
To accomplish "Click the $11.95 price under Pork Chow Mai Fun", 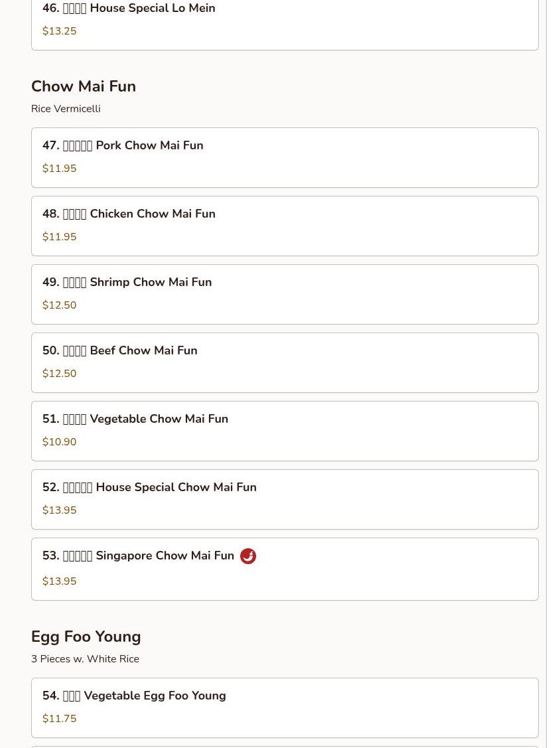I will [x=59, y=169].
